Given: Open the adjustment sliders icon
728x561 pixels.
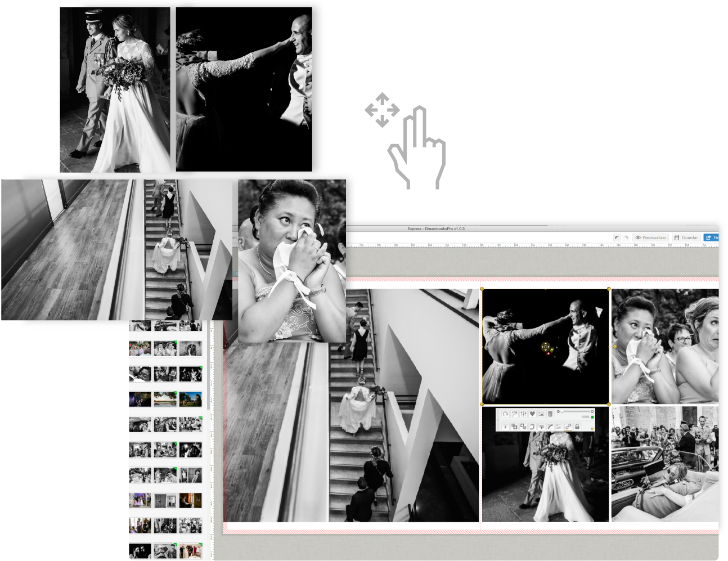Looking at the screenshot, I should pos(523,414).
